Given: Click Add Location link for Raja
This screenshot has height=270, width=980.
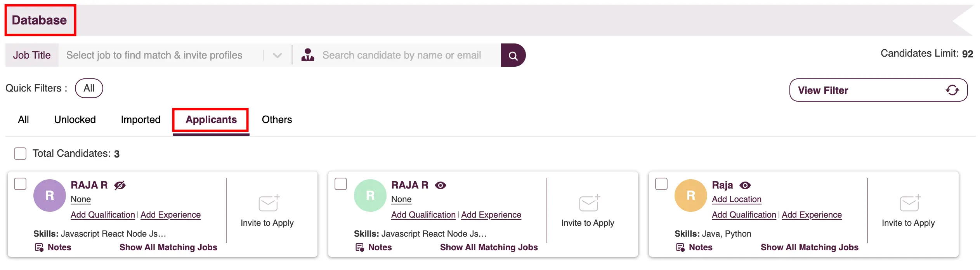Looking at the screenshot, I should [736, 199].
